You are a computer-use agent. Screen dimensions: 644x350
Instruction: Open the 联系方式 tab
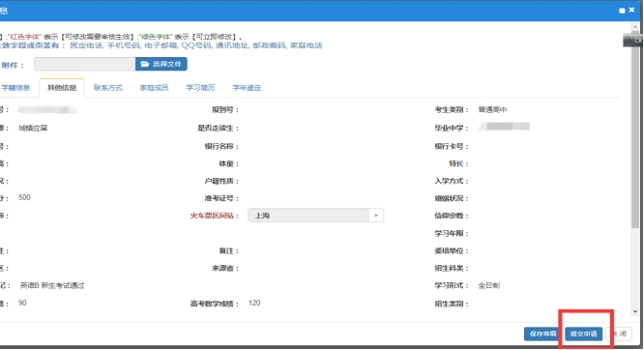point(108,87)
